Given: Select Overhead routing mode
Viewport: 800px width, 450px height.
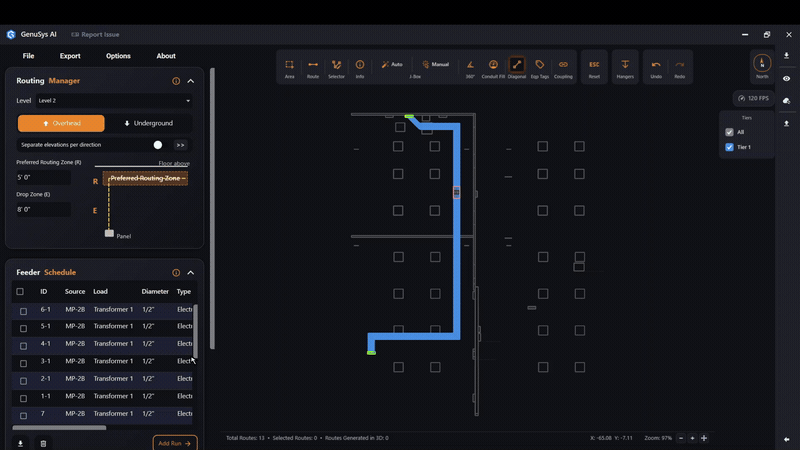Looking at the screenshot, I should pos(61,123).
